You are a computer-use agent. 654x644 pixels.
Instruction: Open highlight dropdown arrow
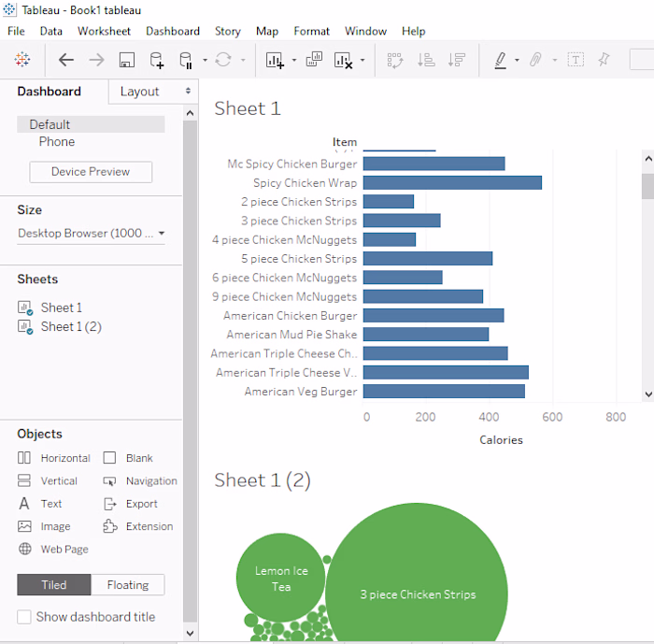(517, 60)
